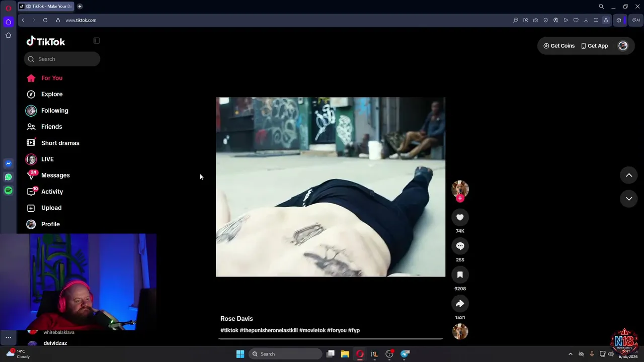
Task: Open the Opera sidebar three-dot settings
Action: coord(8,337)
